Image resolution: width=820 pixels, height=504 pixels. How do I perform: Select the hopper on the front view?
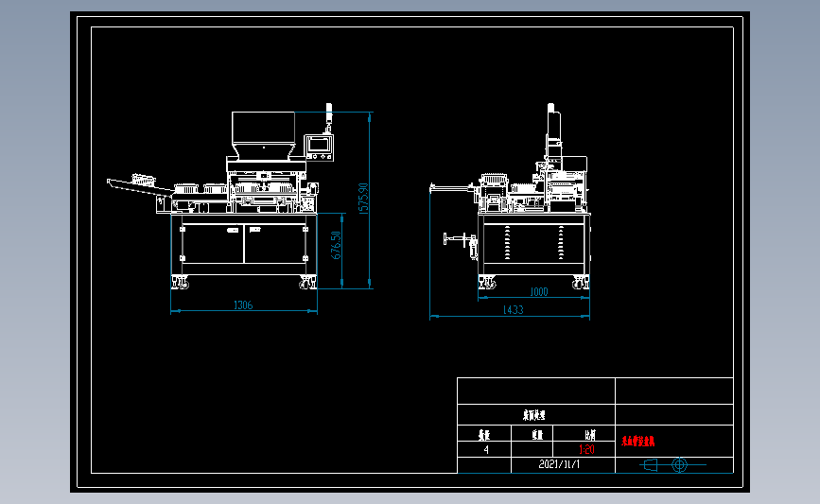point(264,135)
